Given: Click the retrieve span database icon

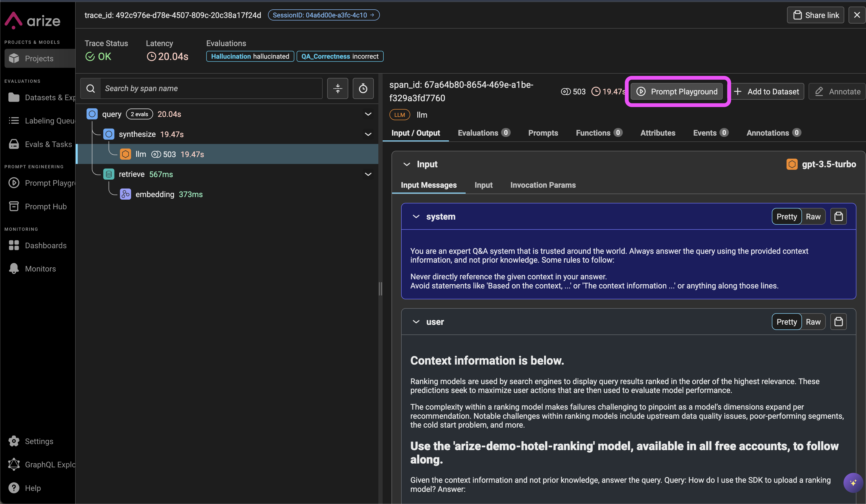Looking at the screenshot, I should pos(109,174).
